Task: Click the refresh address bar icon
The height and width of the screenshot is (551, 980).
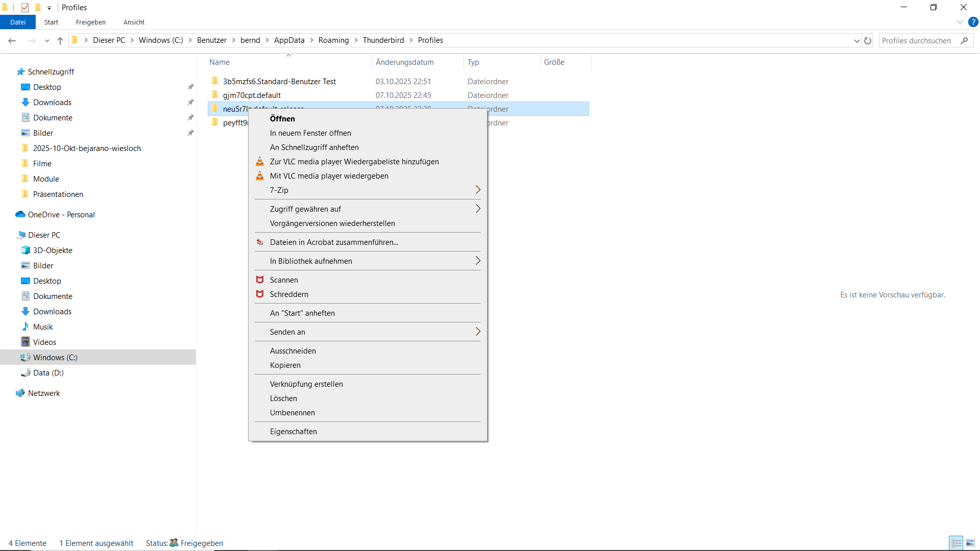Action: click(868, 41)
